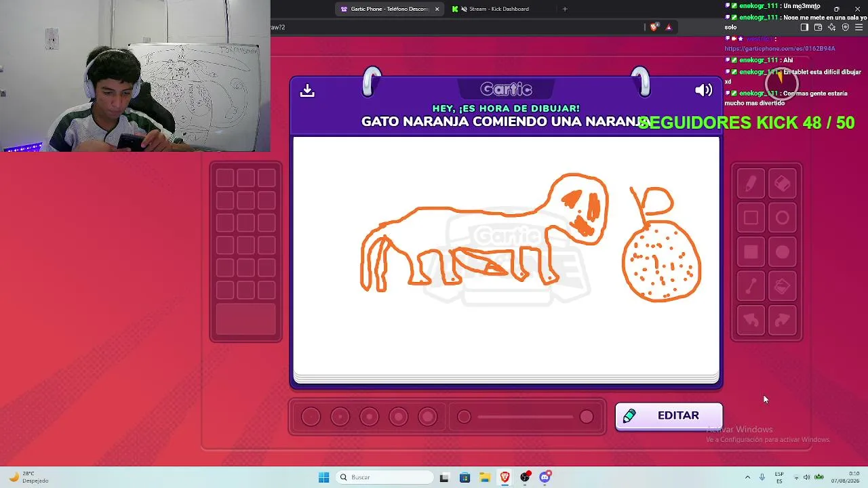Choose the empty ellipse shape tool

783,218
